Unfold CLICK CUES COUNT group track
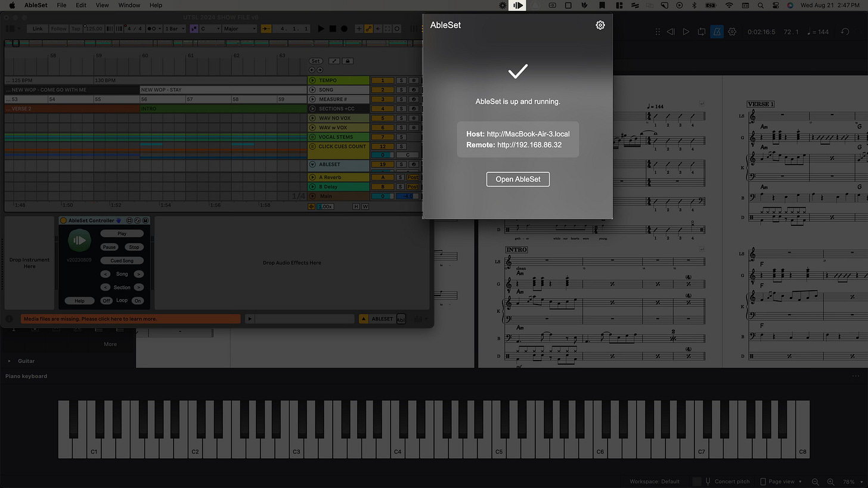 click(312, 147)
